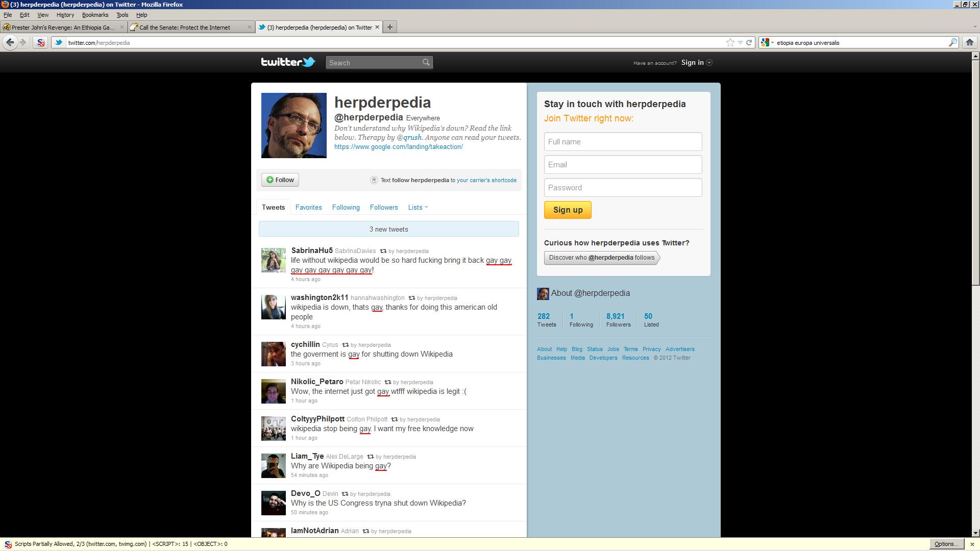Open a new tab with plus icon
The width and height of the screenshot is (980, 551).
click(390, 27)
